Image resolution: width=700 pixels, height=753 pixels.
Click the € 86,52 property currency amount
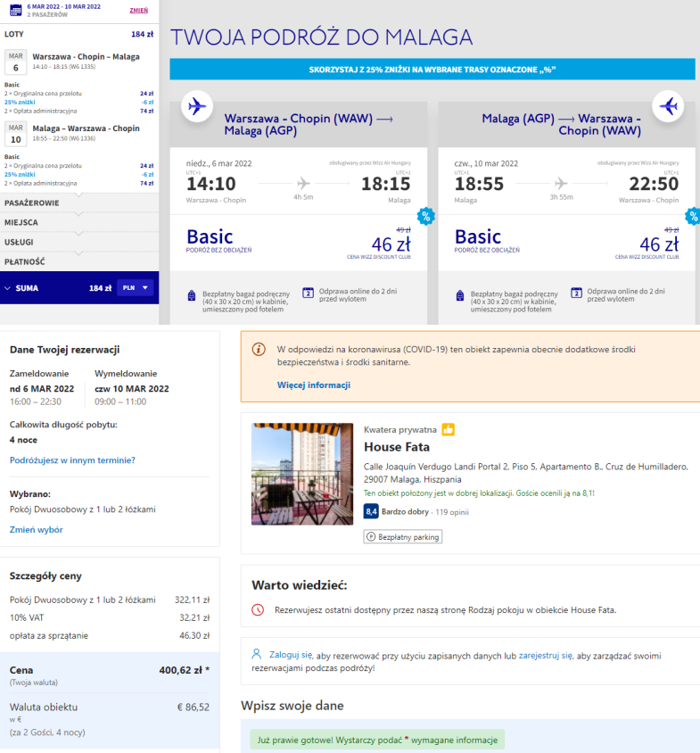click(x=193, y=707)
